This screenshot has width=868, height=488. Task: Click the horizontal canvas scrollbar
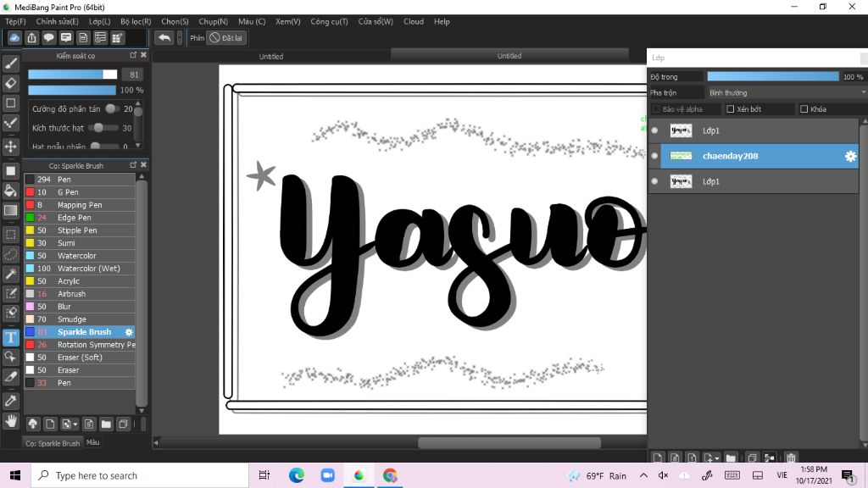(x=509, y=442)
